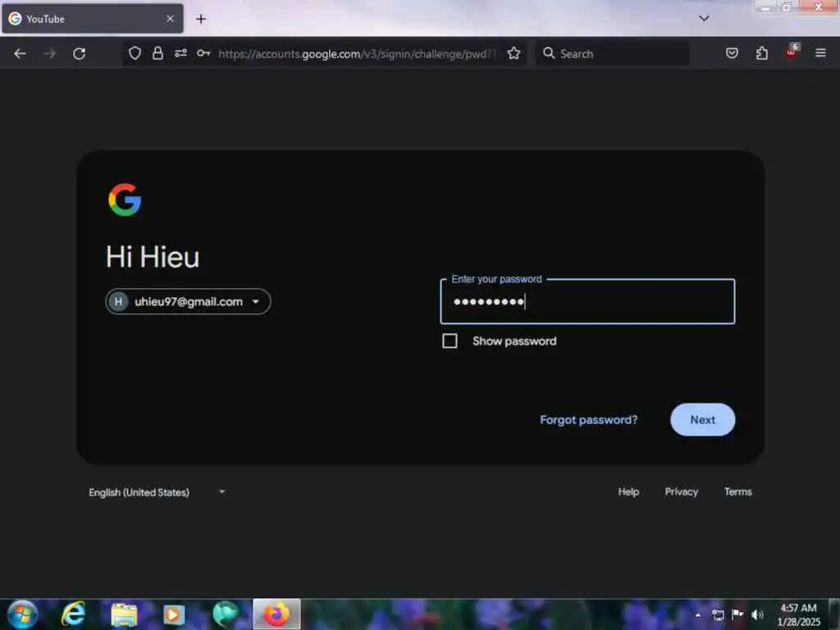The height and width of the screenshot is (630, 840).
Task: Open the Pocket save icon
Action: [x=732, y=53]
